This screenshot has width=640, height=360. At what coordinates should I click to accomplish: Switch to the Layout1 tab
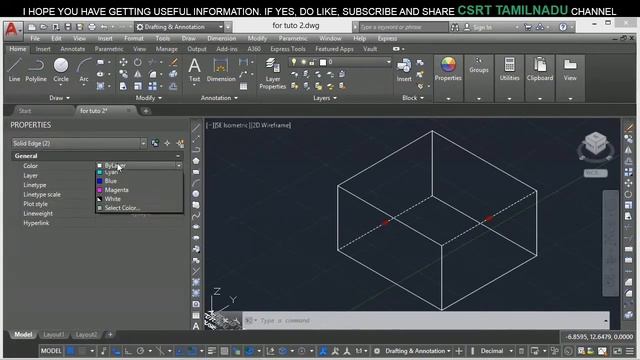click(53, 335)
